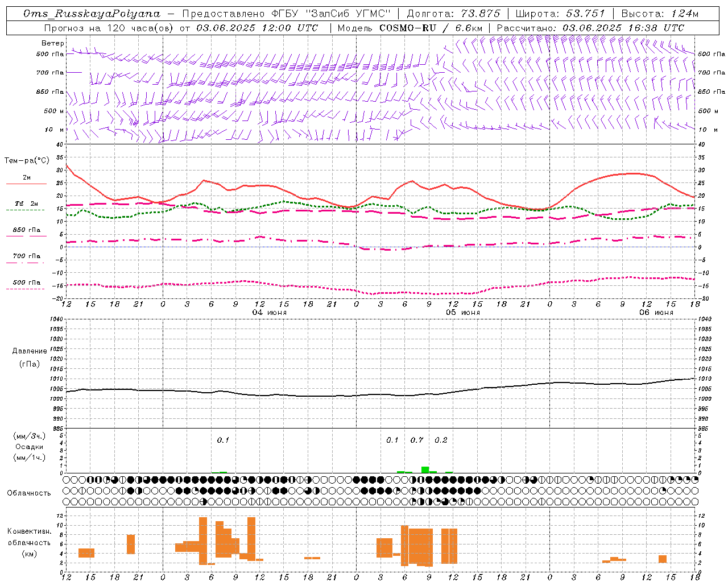Click the model resolution 6.6км

coord(469,28)
